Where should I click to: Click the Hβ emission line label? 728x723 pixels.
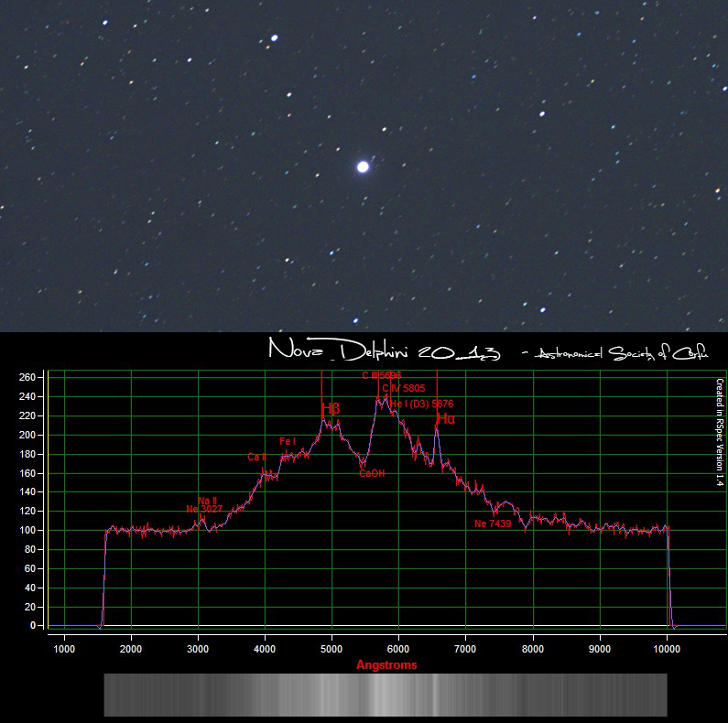[331, 408]
